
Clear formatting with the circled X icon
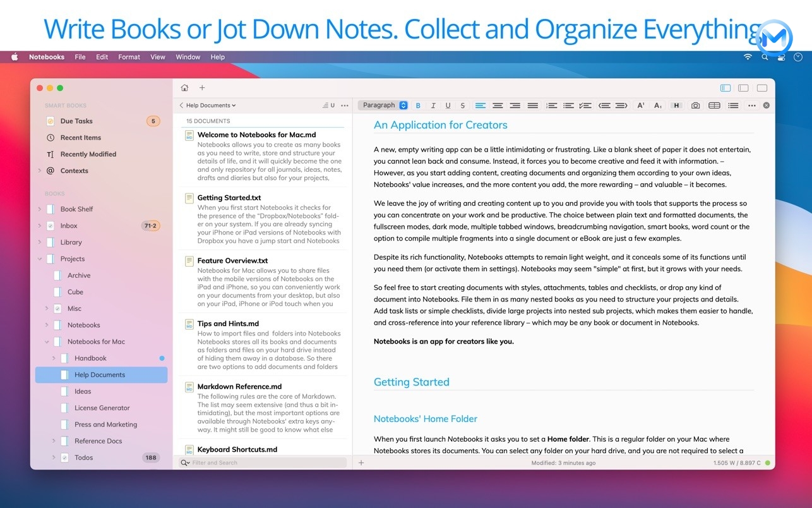766,106
